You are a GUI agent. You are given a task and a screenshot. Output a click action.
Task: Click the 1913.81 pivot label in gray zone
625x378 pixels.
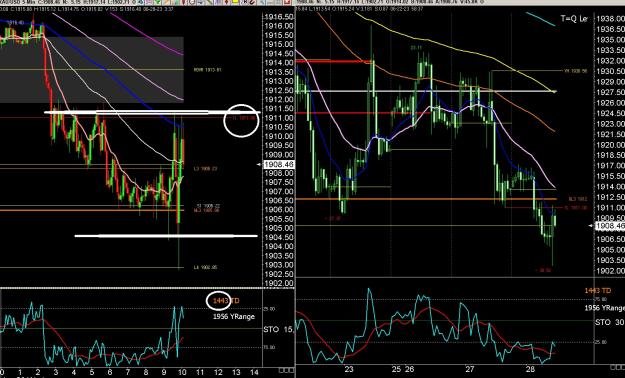207,70
